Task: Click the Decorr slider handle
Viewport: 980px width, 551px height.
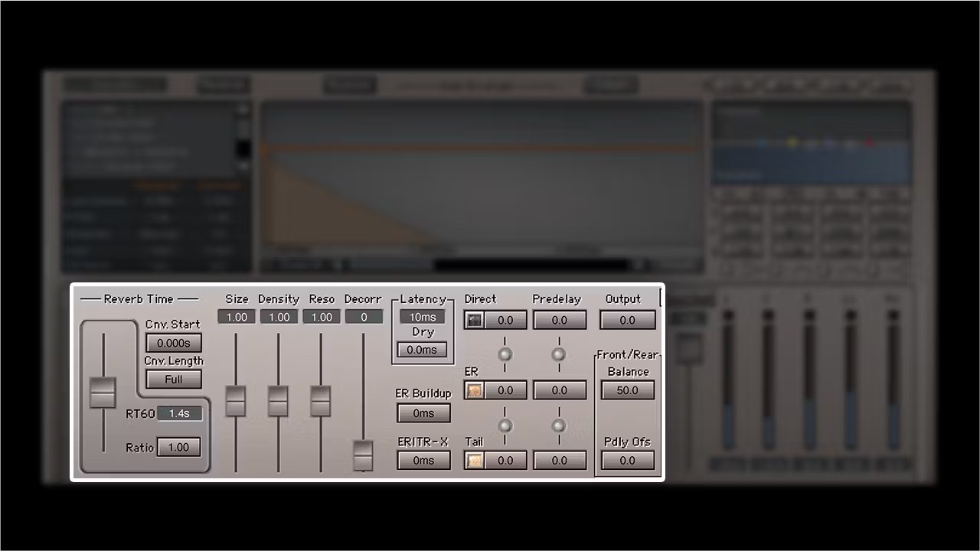Action: click(363, 456)
